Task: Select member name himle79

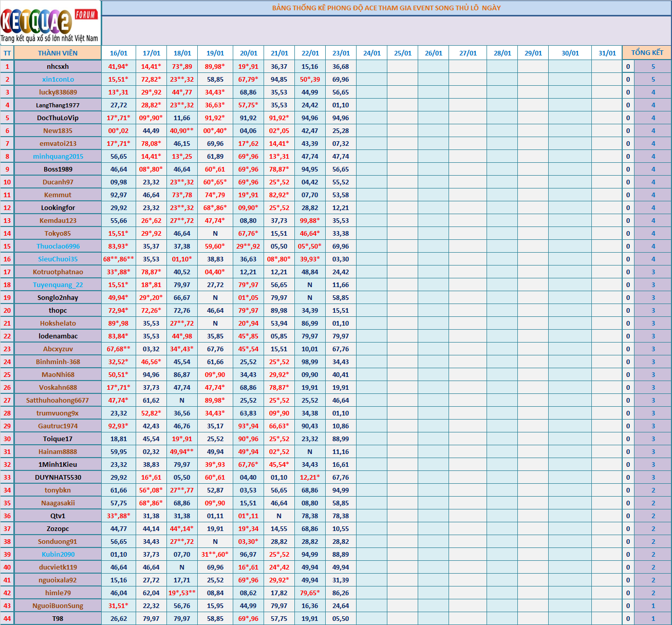Action: pyautogui.click(x=58, y=593)
